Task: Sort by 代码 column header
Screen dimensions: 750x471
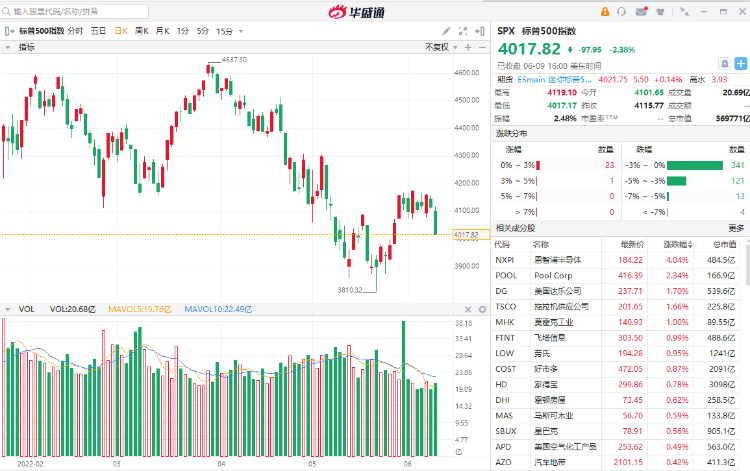Action: [502, 245]
